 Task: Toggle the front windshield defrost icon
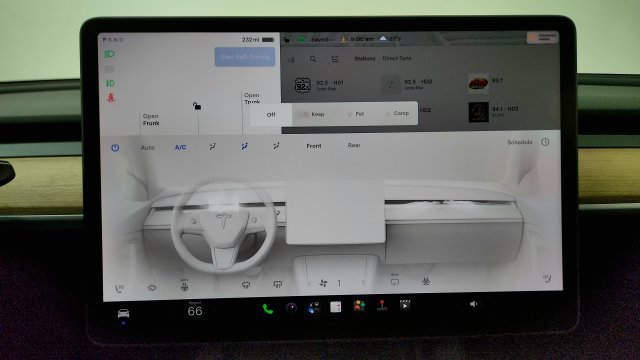[x=246, y=285]
